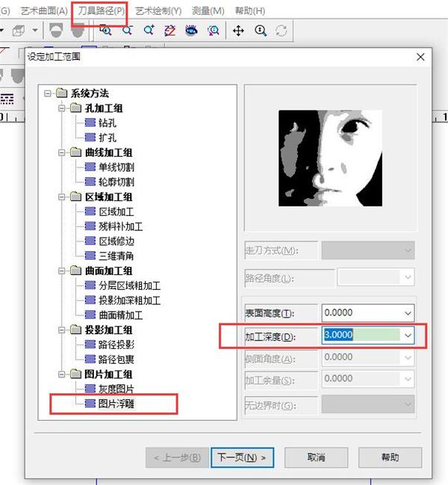Select the 路径包裹 method
This screenshot has height=485, width=448.
[x=116, y=359]
